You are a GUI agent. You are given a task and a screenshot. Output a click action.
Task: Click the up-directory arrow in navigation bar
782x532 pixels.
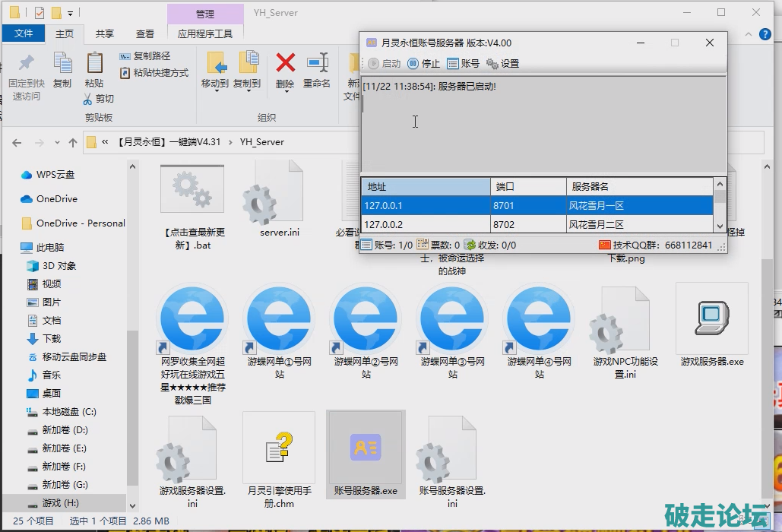pos(73,142)
